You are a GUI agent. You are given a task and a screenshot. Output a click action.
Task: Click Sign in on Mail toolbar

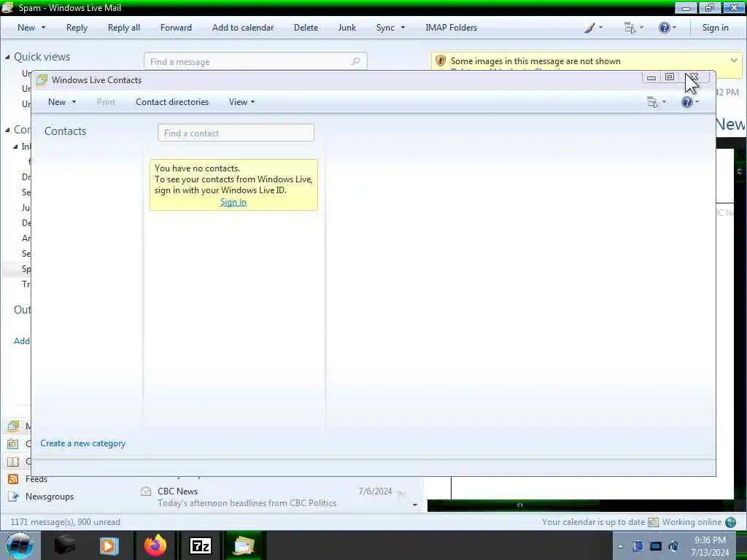click(x=715, y=28)
